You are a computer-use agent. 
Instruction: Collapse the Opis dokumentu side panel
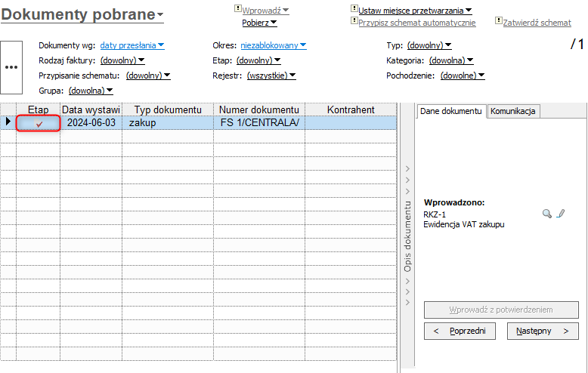(407, 236)
